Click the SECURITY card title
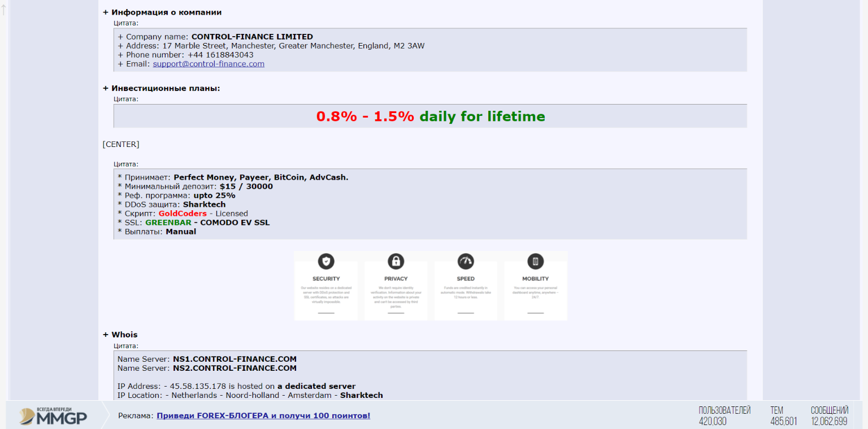868x429 pixels. (x=326, y=279)
